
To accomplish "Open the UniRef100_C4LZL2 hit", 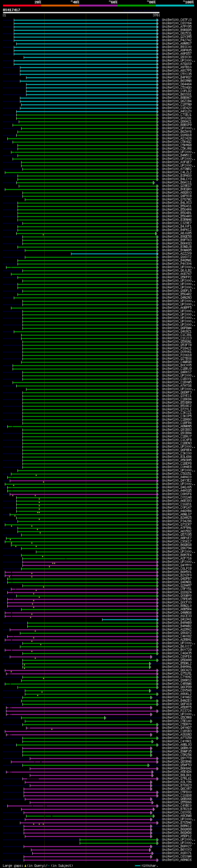I will pos(176,172).
